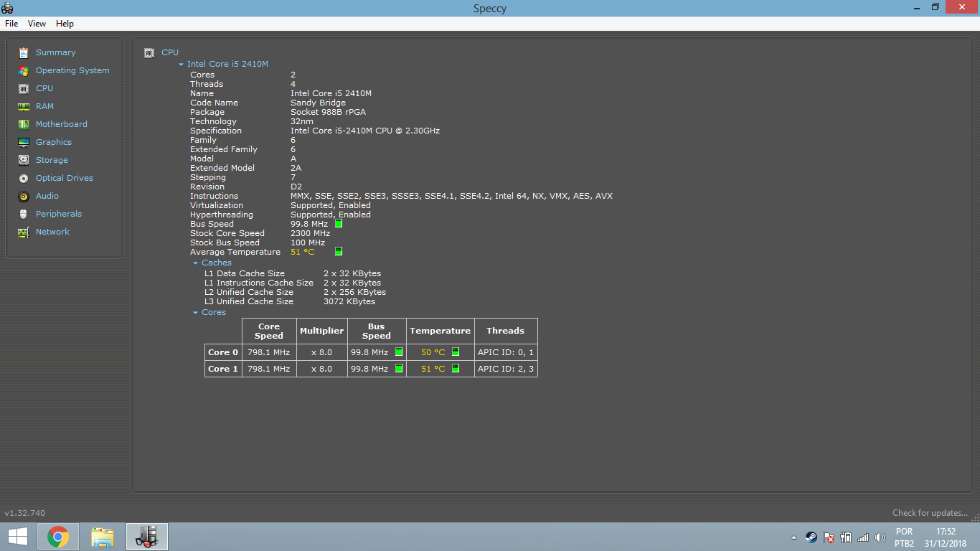Click the Network icon in sidebar
The height and width of the screenshot is (551, 980).
click(24, 232)
